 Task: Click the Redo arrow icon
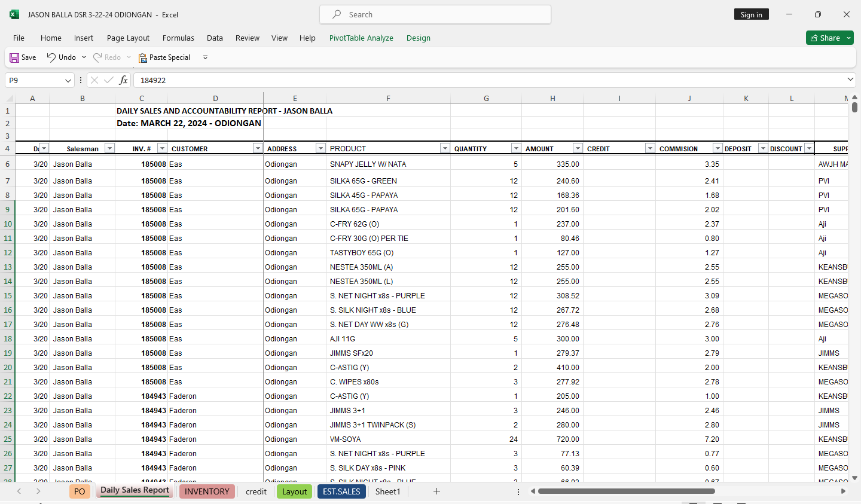(97, 57)
